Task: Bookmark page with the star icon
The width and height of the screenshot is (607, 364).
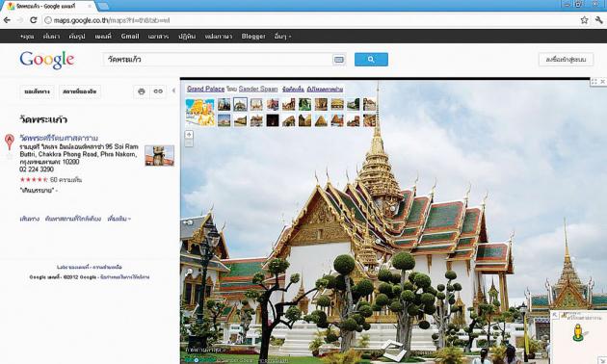Action: coord(584,20)
